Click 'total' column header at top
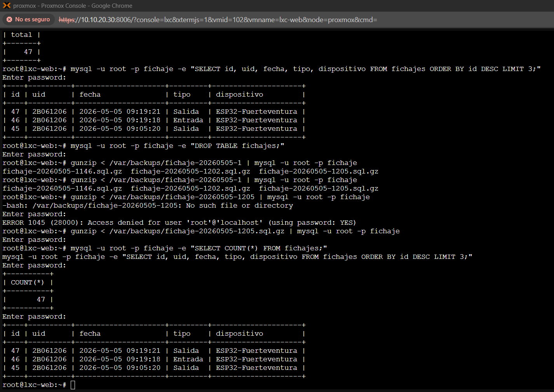 pos(21,35)
